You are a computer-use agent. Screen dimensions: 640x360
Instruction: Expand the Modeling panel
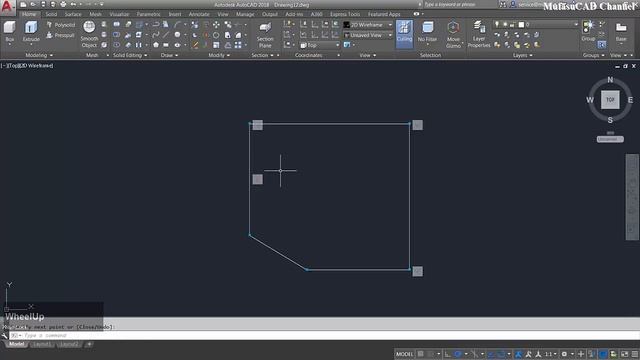[x=39, y=55]
